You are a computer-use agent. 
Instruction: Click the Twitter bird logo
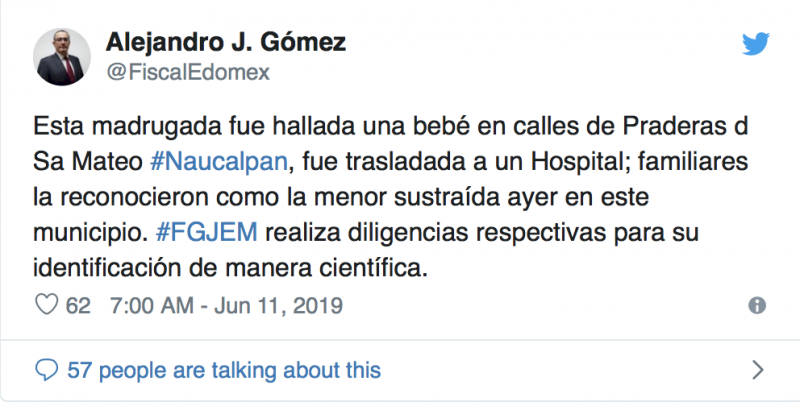pos(755,44)
